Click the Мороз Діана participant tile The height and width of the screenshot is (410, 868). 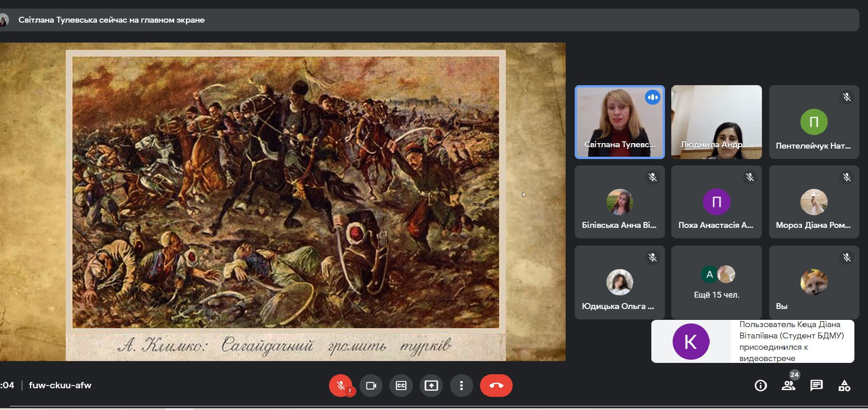click(814, 202)
